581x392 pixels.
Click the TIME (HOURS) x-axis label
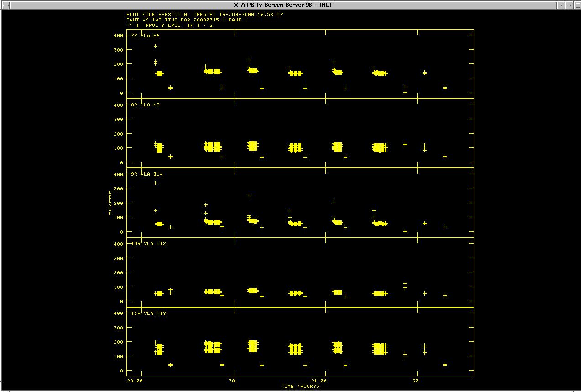[x=300, y=387]
